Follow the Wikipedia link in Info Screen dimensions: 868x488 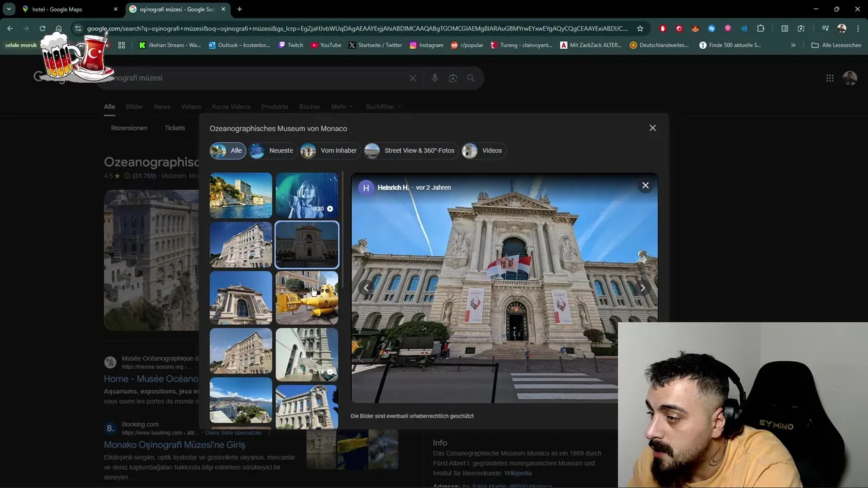point(518,473)
